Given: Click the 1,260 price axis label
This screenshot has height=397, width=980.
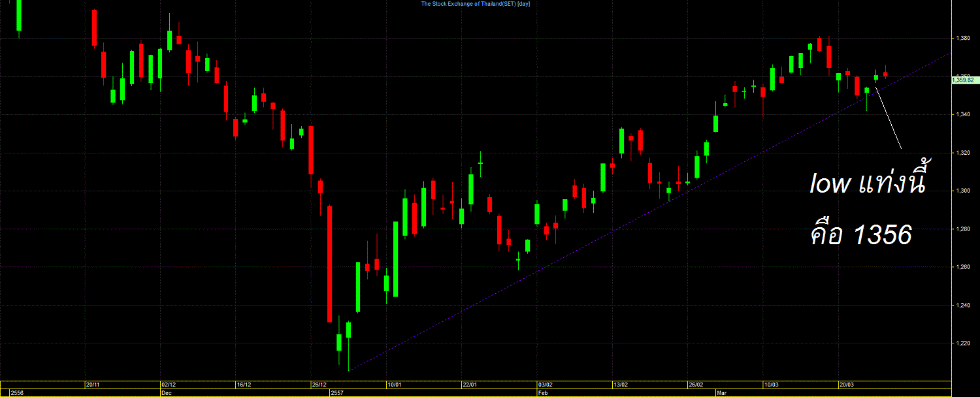Looking at the screenshot, I should (962, 267).
